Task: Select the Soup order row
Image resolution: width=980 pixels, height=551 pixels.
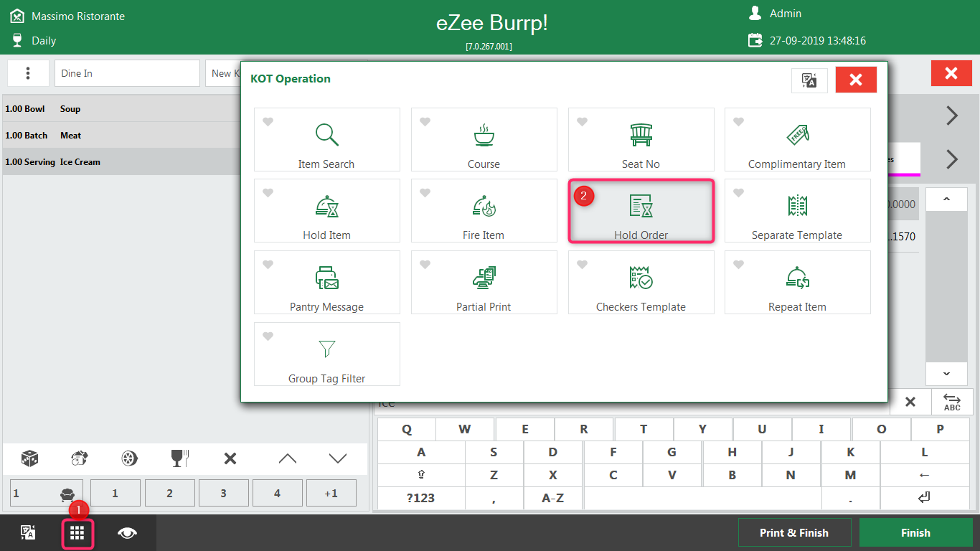Action: (122, 109)
